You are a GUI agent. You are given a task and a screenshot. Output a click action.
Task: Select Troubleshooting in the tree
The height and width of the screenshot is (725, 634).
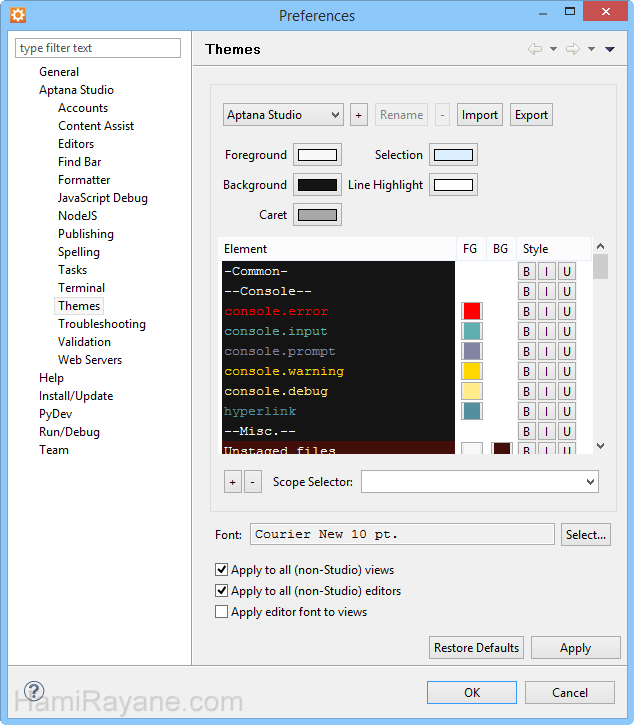[102, 324]
